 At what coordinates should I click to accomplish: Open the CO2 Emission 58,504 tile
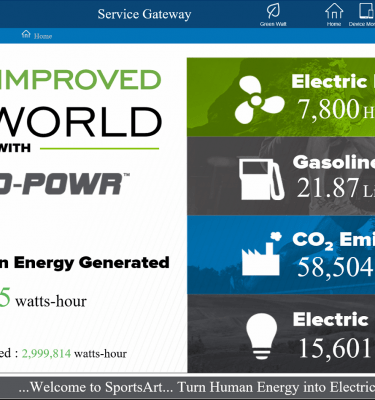point(281,255)
